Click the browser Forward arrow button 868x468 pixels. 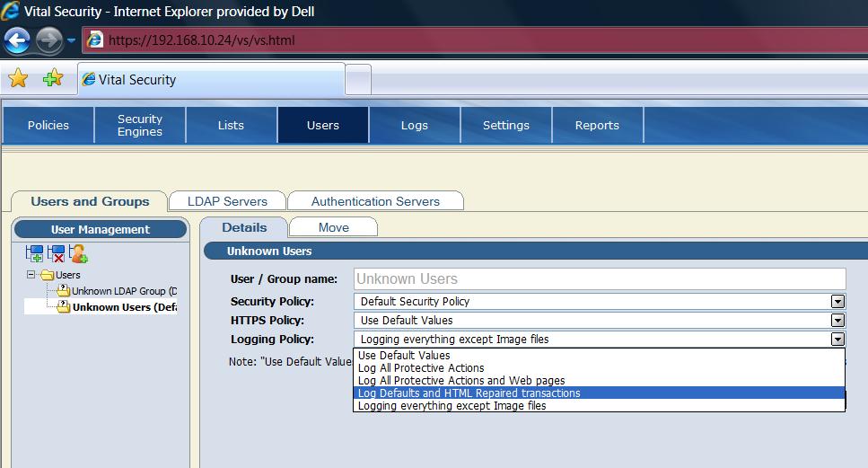[48, 40]
